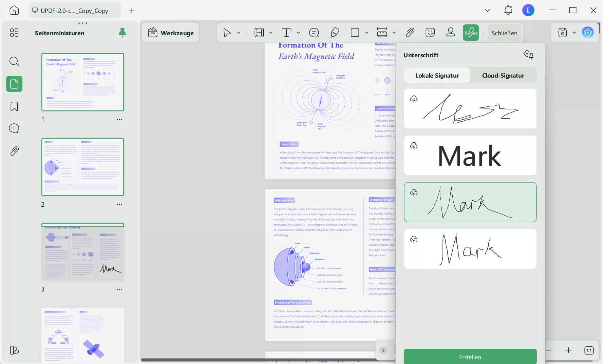The height and width of the screenshot is (364, 603).
Task: Click the Werkzeuge button
Action: [x=171, y=33]
